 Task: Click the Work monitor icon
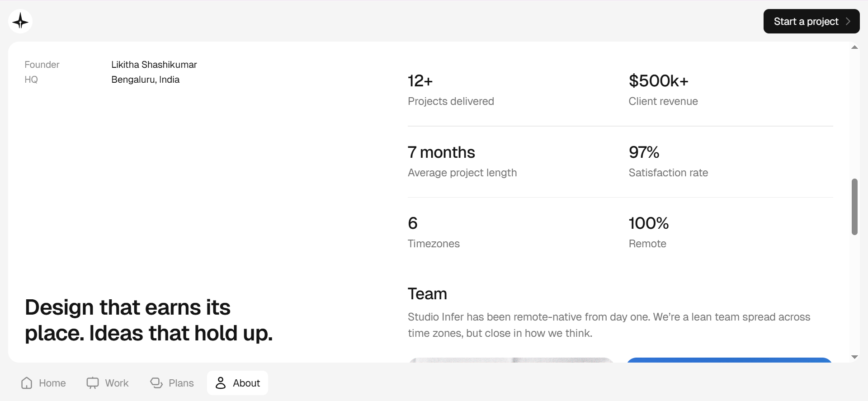click(93, 382)
